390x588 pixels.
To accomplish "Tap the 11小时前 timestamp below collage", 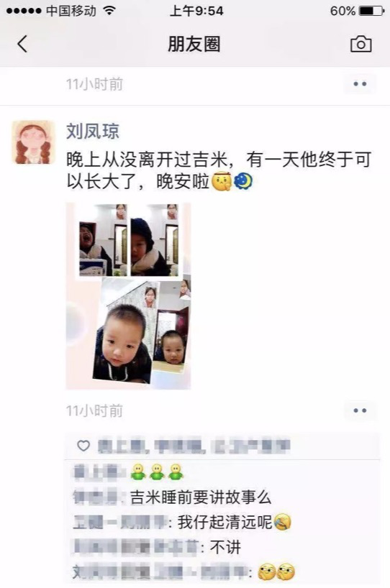I will (94, 410).
